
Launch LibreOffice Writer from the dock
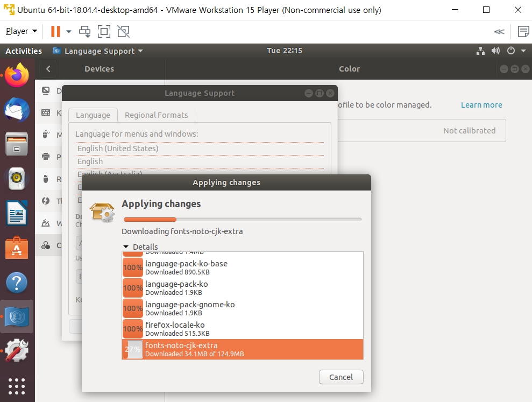pyautogui.click(x=17, y=213)
